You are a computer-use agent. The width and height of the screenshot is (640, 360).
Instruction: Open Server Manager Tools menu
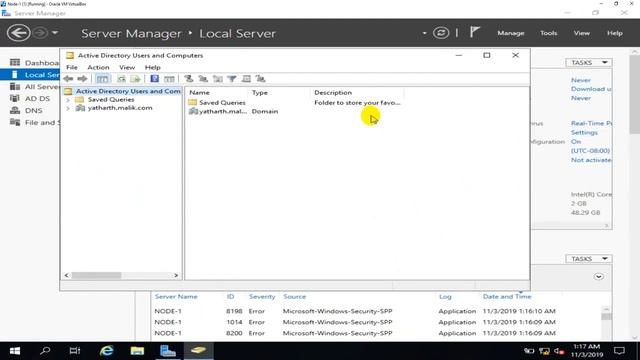tap(549, 33)
